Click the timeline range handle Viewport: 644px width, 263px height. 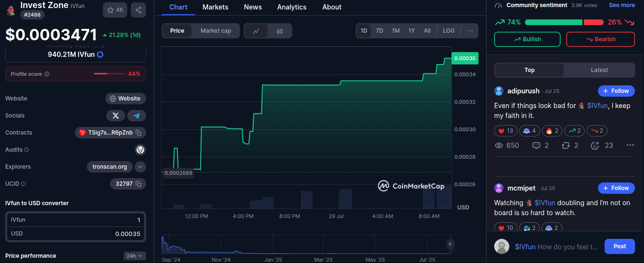(450, 244)
